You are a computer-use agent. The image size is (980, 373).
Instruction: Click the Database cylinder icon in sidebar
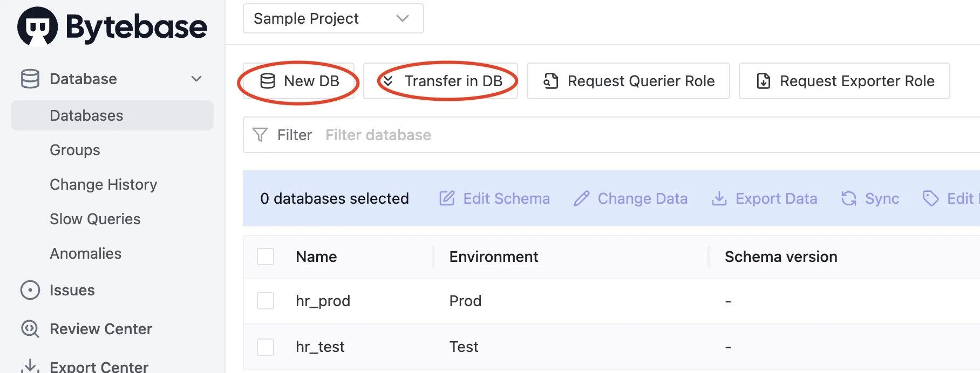30,79
